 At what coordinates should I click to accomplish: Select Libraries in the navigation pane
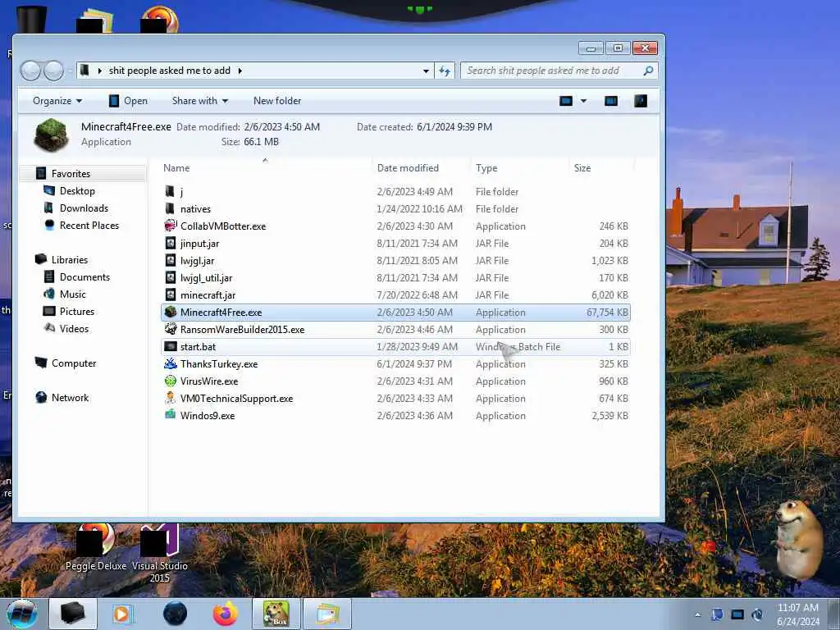tap(70, 259)
